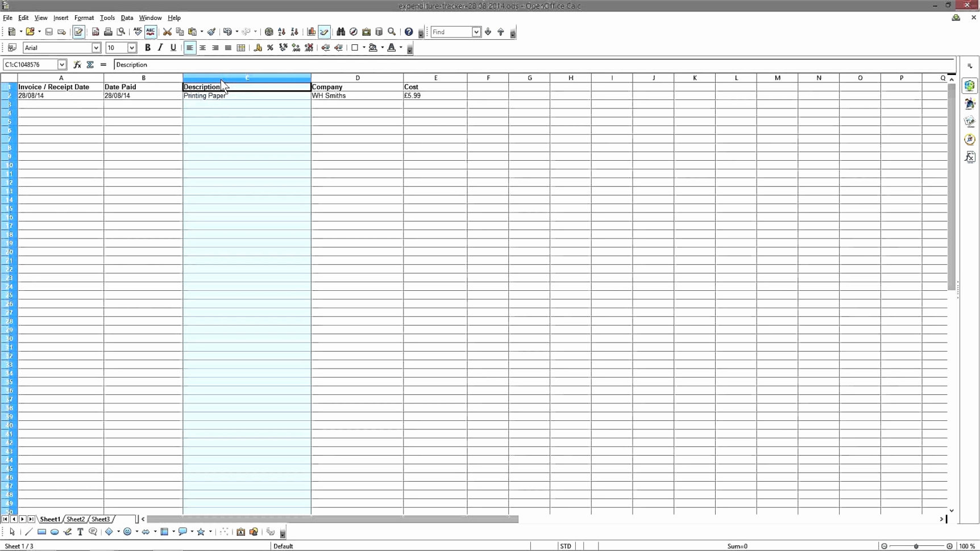Screen dimensions: 980x551
Task: Expand the Borders dropdown in formatting bar
Action: [x=364, y=48]
